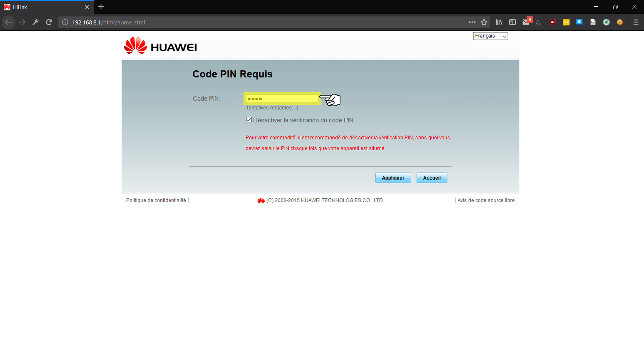
Task: Open Avis de code source libre link
Action: [x=486, y=200]
